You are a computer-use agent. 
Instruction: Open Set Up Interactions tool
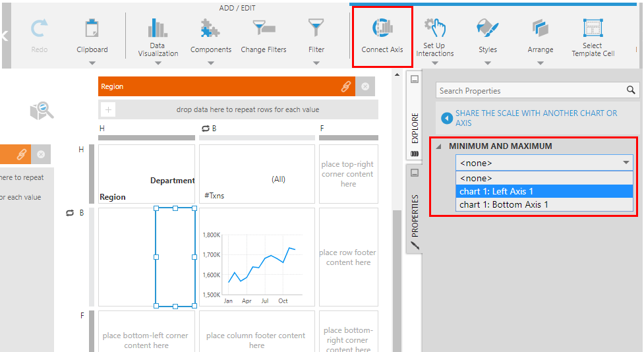(x=435, y=30)
